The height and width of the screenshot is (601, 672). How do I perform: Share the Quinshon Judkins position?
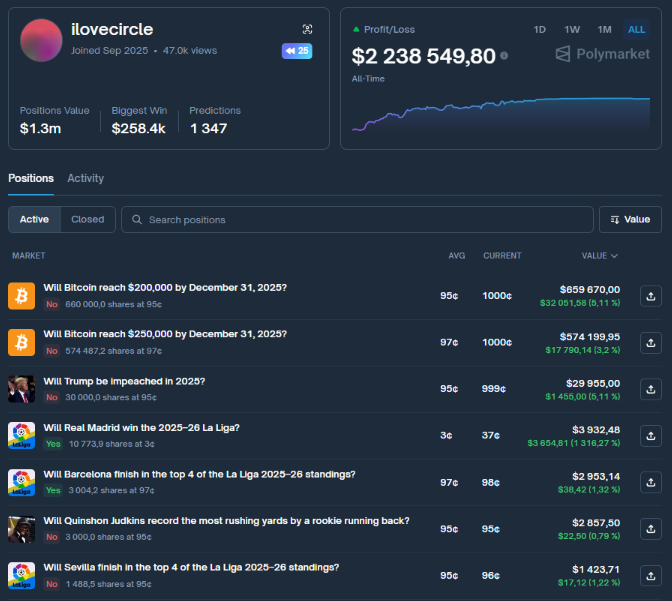pyautogui.click(x=651, y=529)
